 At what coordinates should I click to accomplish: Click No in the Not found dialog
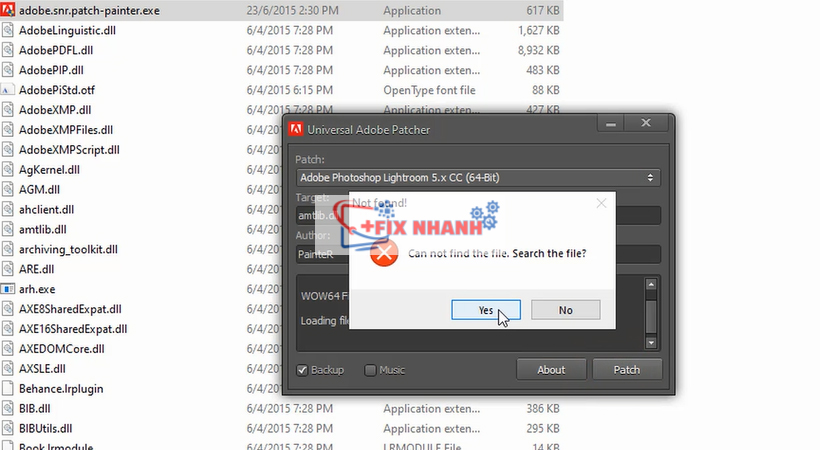click(565, 310)
